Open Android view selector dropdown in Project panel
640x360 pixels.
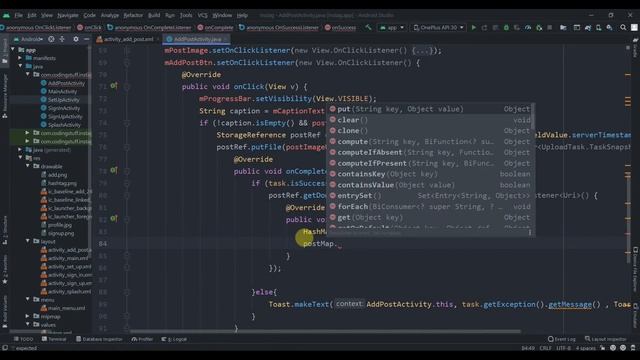click(28, 39)
